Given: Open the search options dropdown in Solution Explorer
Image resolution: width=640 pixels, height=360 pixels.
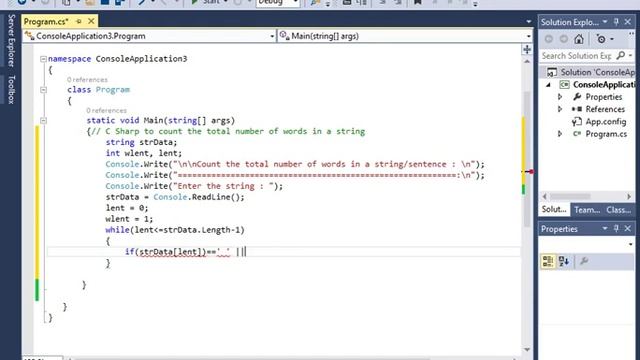Looking at the screenshot, I should 631,55.
